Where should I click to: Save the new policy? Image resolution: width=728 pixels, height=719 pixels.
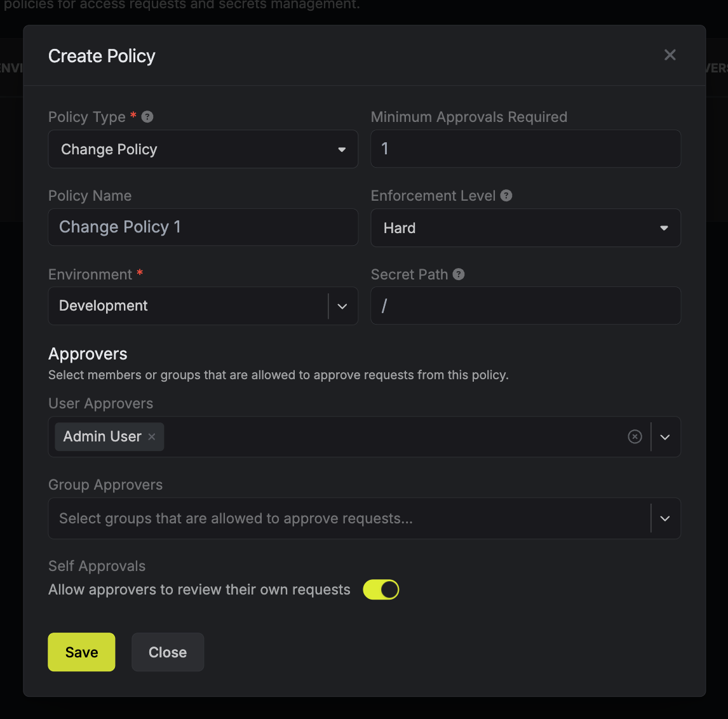82,652
